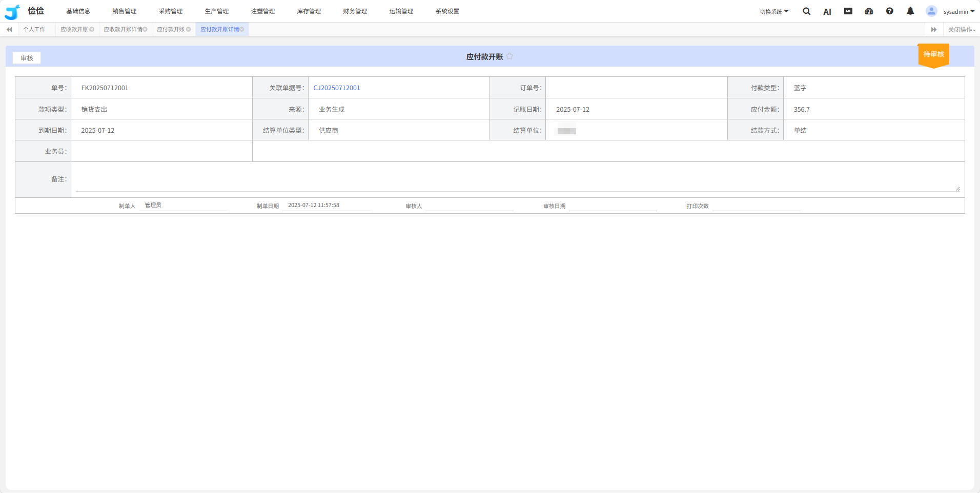Open linked document CJ20250712001
This screenshot has height=493, width=980.
(337, 88)
